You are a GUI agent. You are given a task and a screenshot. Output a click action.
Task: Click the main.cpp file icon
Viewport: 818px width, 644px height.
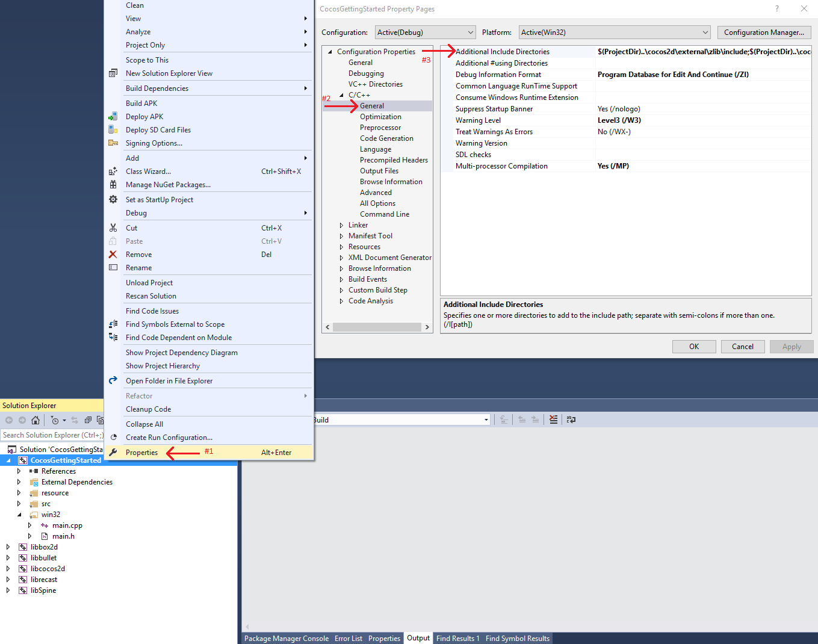pyautogui.click(x=45, y=525)
